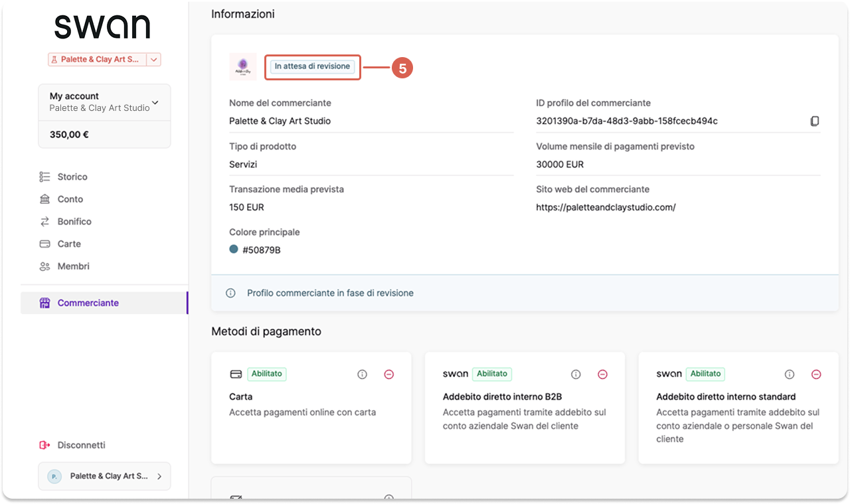The width and height of the screenshot is (850, 504).
Task: Click the Abilitato badge on standard debit
Action: tap(705, 374)
